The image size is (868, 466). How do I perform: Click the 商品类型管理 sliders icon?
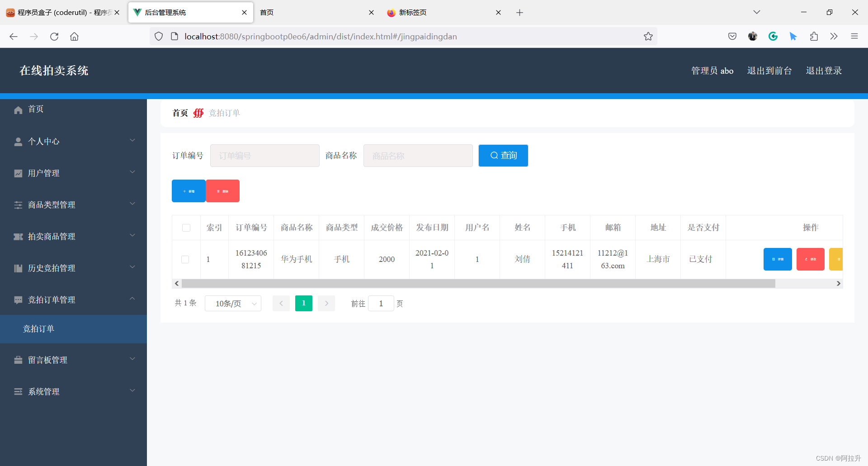click(18, 205)
